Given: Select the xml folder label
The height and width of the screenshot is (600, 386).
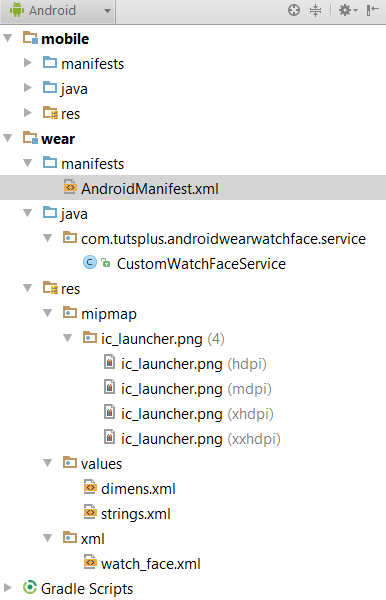Looking at the screenshot, I should pyautogui.click(x=93, y=539).
